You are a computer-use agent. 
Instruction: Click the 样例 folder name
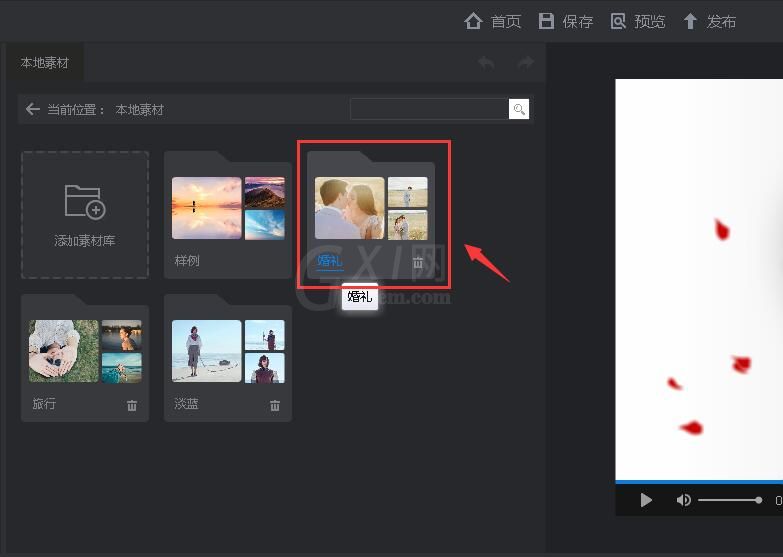(187, 260)
